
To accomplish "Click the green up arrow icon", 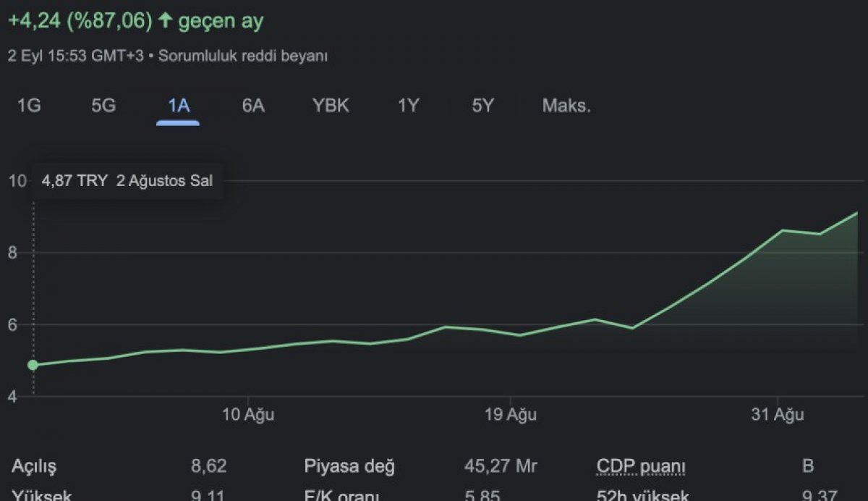I will click(165, 21).
